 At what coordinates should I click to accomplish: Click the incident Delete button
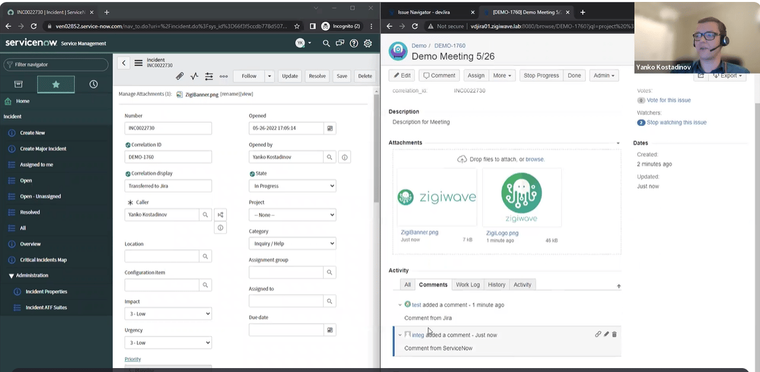[365, 76]
